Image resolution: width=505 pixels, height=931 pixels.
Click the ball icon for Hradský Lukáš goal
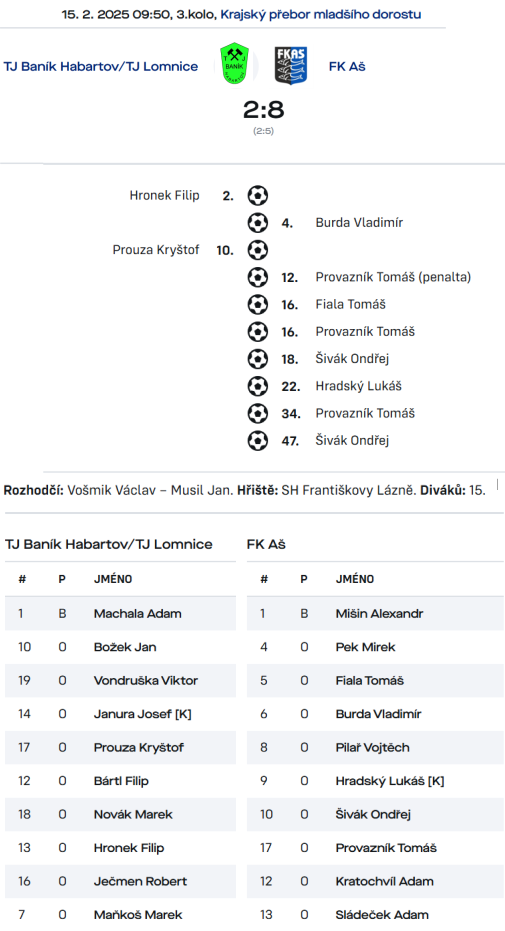click(x=258, y=387)
